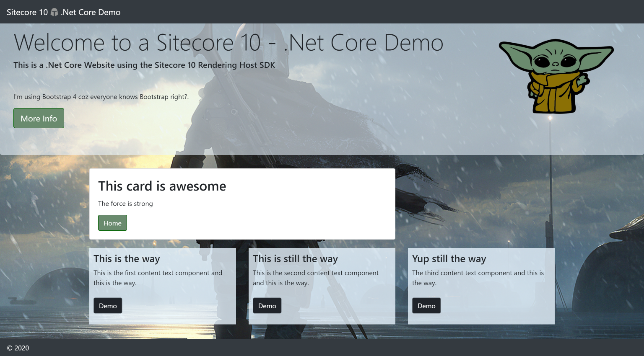Click the 'This is still the way' heading
This screenshot has width=644, height=356.
click(x=295, y=259)
